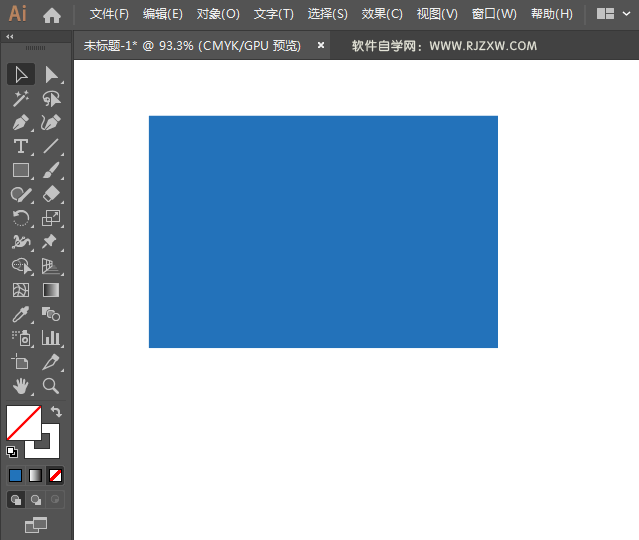The width and height of the screenshot is (639, 540).
Task: Enable Draw Behind mode
Action: tap(36, 500)
